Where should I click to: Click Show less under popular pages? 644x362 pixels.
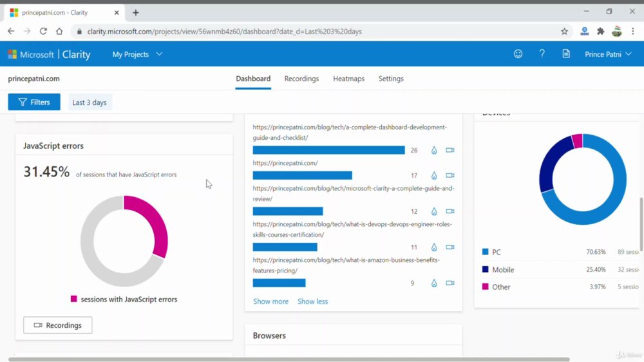pos(312,301)
